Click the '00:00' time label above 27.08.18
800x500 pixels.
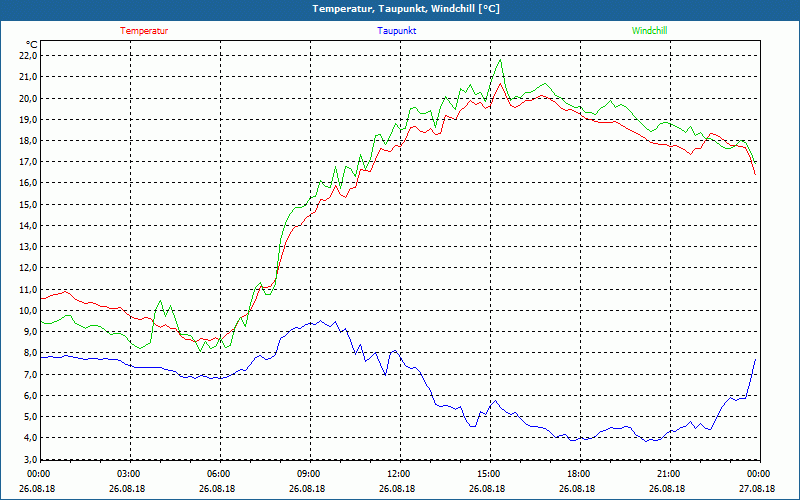point(758,474)
